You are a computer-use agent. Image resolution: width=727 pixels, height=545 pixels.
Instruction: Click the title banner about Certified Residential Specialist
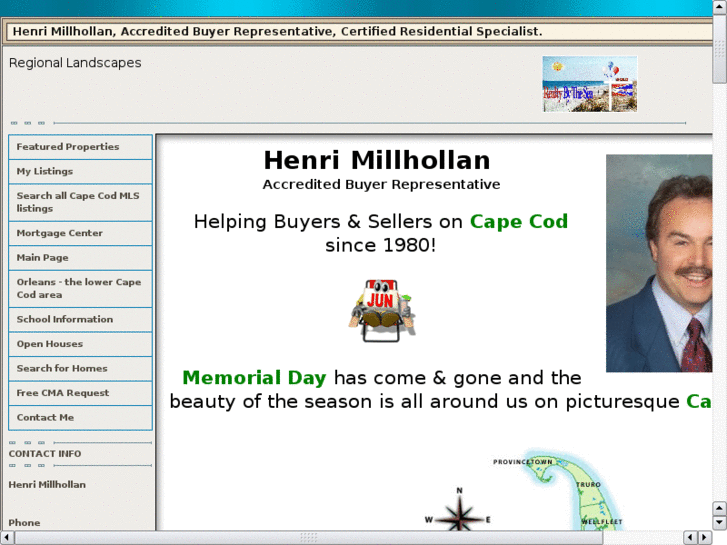pos(277,32)
